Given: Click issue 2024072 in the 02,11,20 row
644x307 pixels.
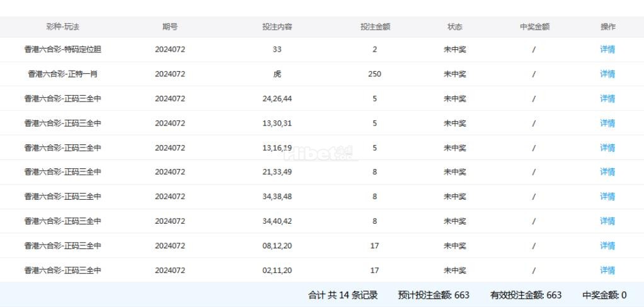Looking at the screenshot, I should (170, 270).
